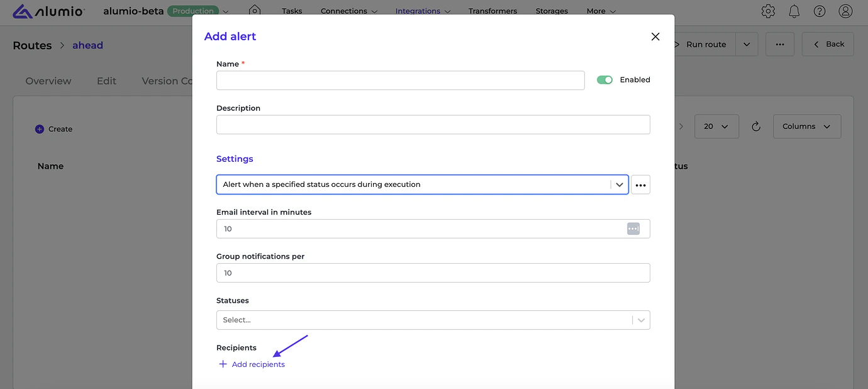Click the next page chevron
The height and width of the screenshot is (389, 868).
[x=681, y=127]
